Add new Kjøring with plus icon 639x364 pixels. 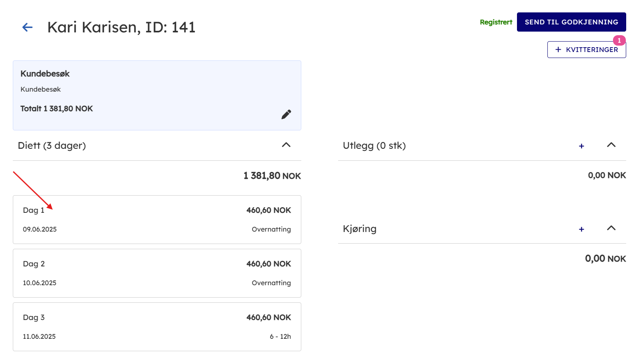point(581,229)
